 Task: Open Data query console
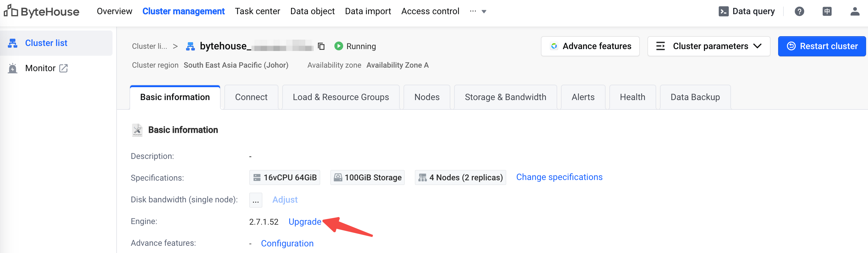[x=746, y=11]
